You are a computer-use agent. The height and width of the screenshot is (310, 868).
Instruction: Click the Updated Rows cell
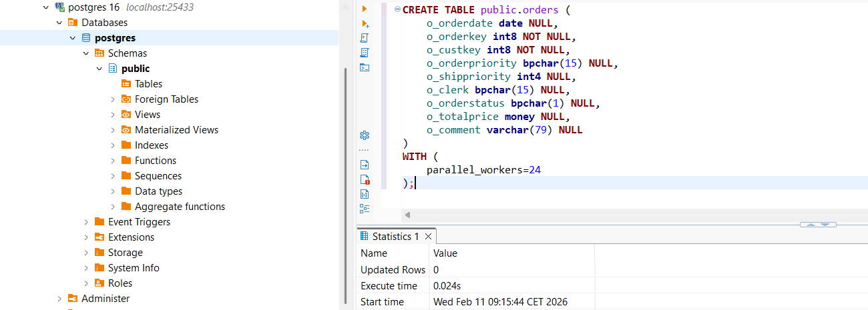(393, 270)
